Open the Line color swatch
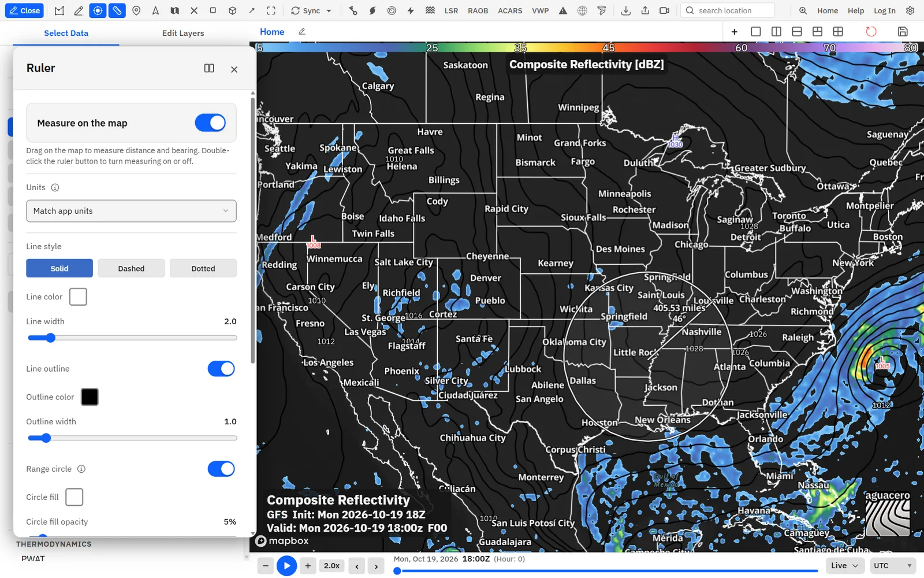924x578 pixels. click(78, 297)
